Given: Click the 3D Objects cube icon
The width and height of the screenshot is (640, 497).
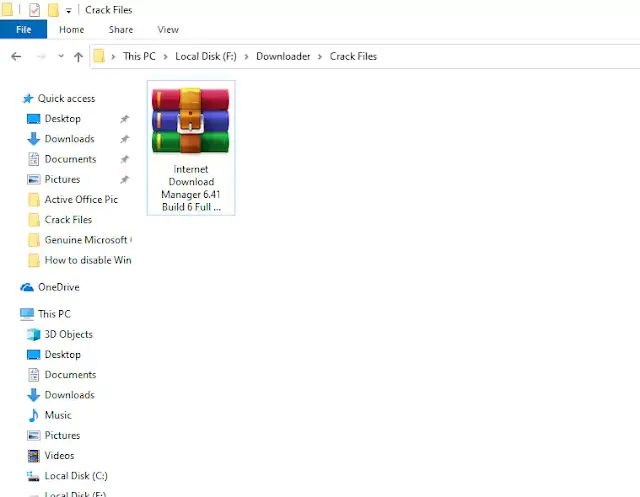Looking at the screenshot, I should point(33,334).
